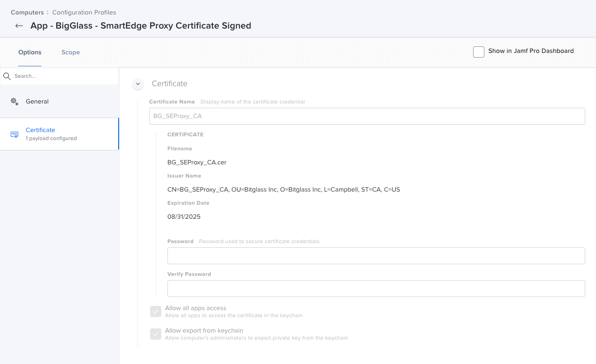The height and width of the screenshot is (364, 596).
Task: Toggle the Allow all apps access checkbox
Action: tap(155, 311)
